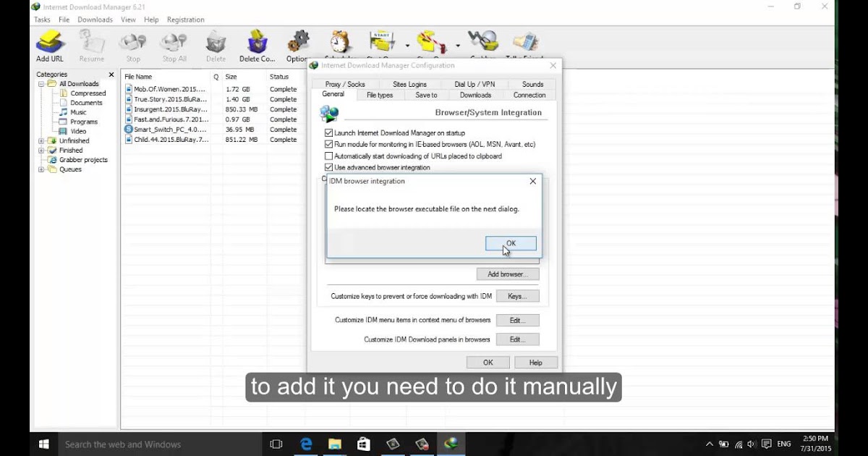Open the File menu
Image resolution: width=868 pixels, height=456 pixels.
pyautogui.click(x=64, y=20)
